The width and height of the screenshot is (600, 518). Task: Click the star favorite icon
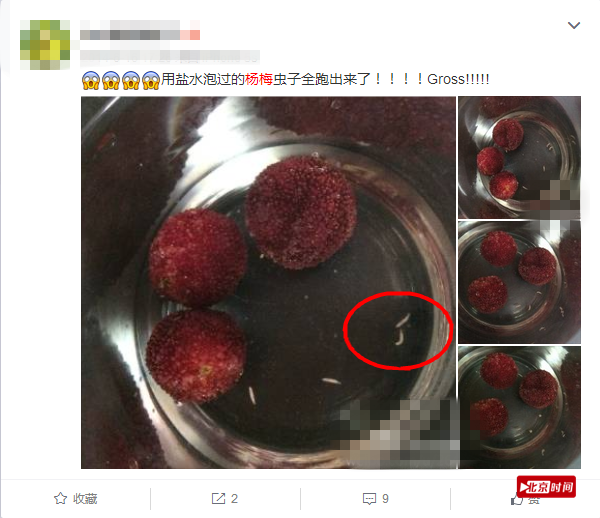(x=60, y=498)
